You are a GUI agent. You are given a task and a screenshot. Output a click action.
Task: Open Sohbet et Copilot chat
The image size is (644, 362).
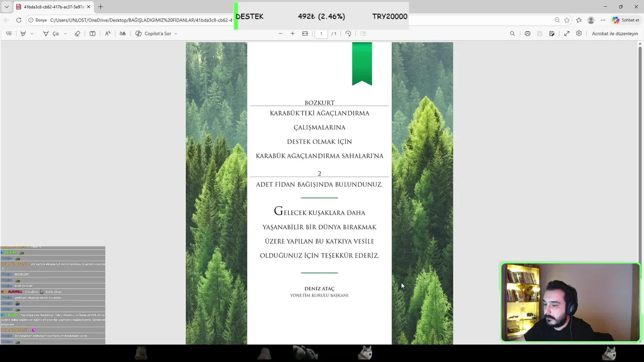626,20
